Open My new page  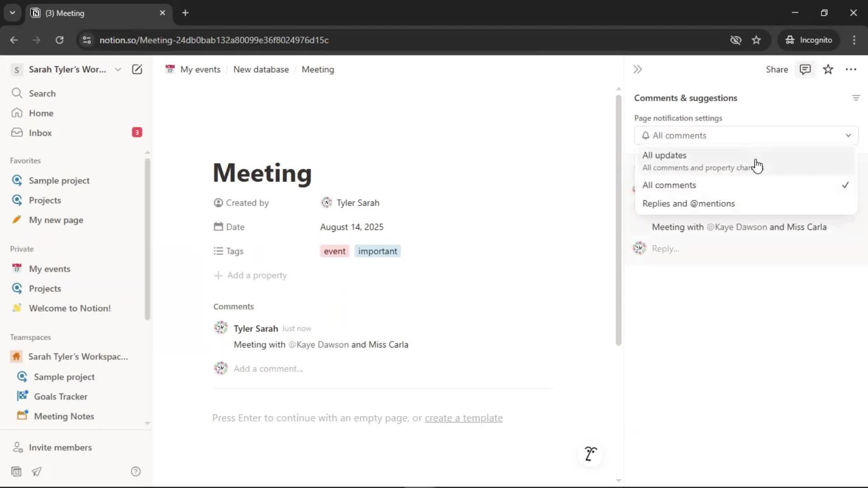coord(56,220)
